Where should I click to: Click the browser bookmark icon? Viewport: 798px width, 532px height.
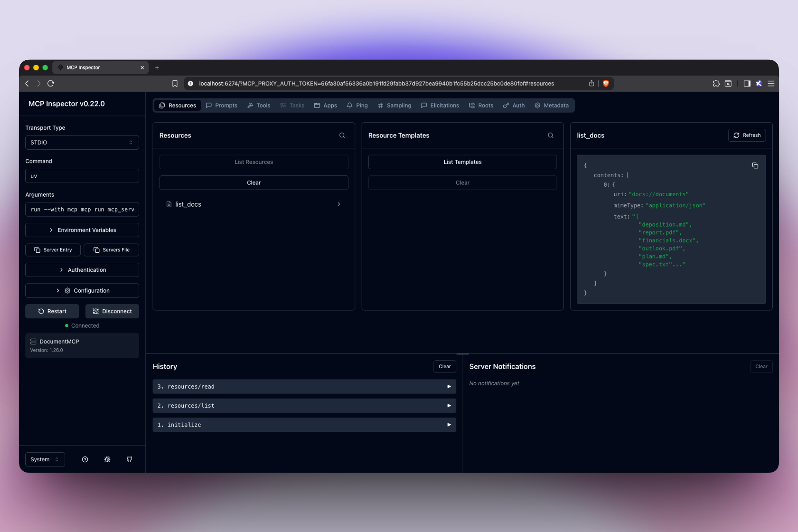pyautogui.click(x=175, y=84)
